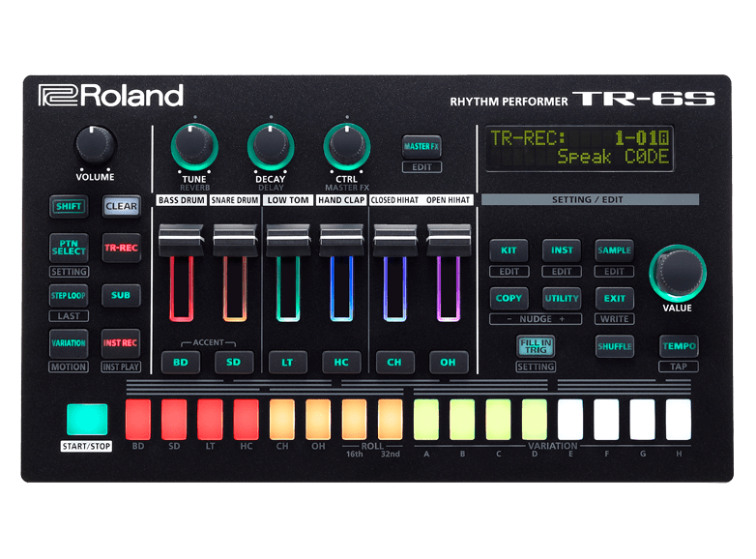Select the OH open hihat button
This screenshot has width=756, height=559.
point(449,363)
